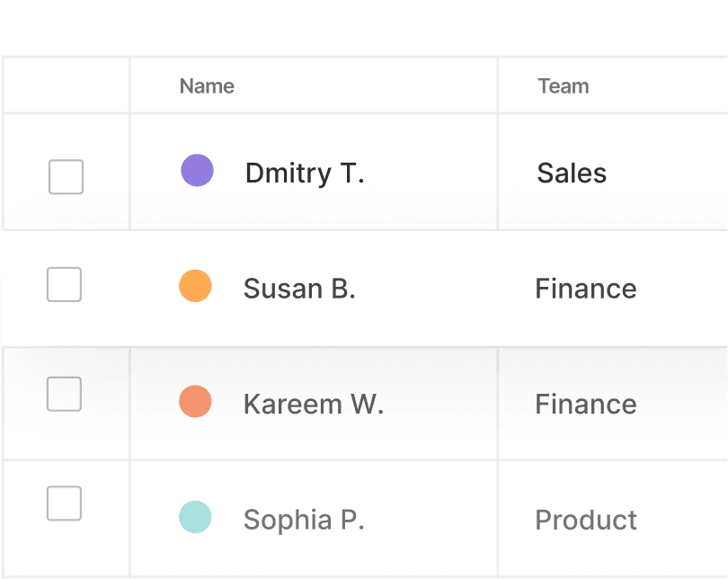The image size is (728, 579).
Task: Click the Sales team cell
Action: (x=572, y=173)
